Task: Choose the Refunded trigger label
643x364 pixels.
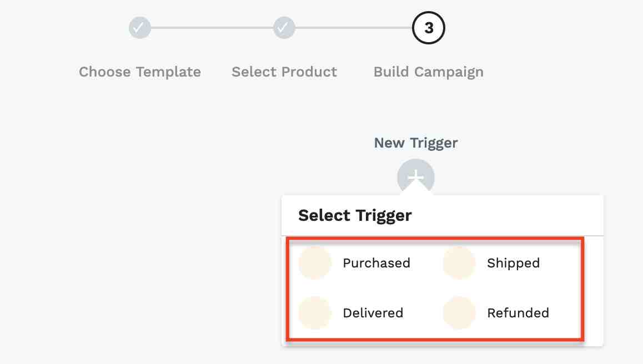Action: (518, 313)
